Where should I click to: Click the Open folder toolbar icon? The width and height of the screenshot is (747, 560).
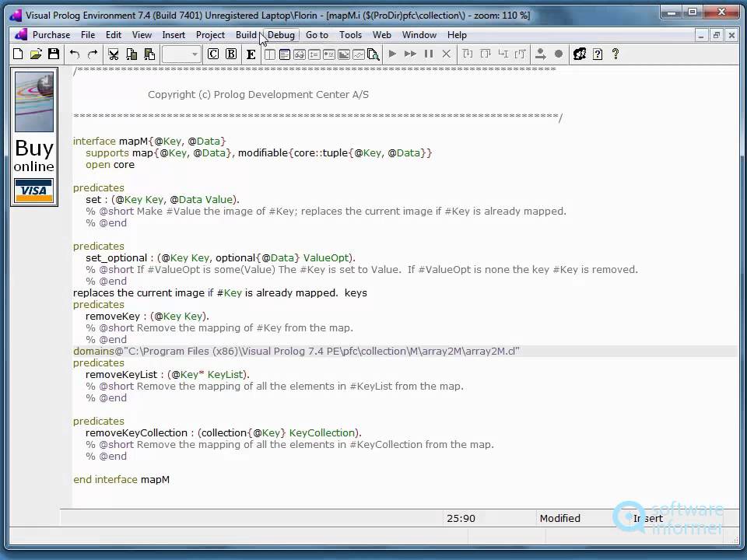[36, 54]
